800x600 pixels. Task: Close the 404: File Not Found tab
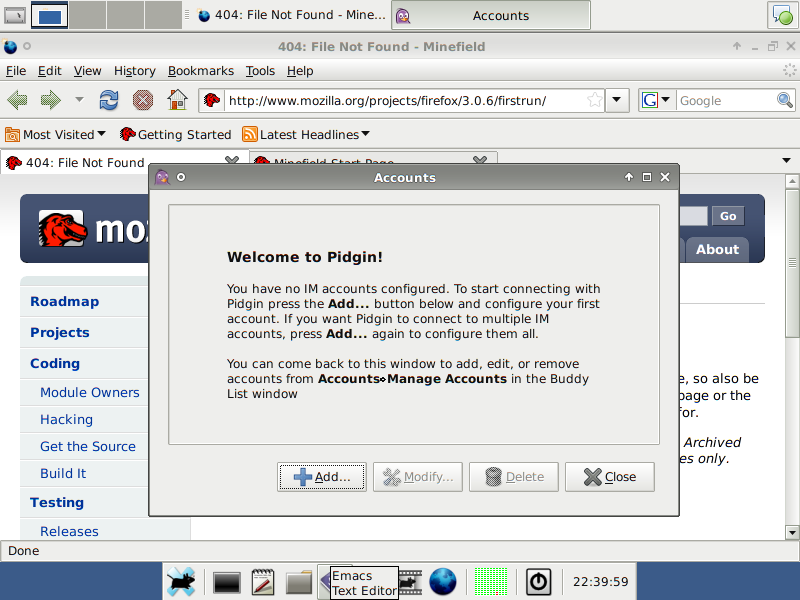[232, 160]
